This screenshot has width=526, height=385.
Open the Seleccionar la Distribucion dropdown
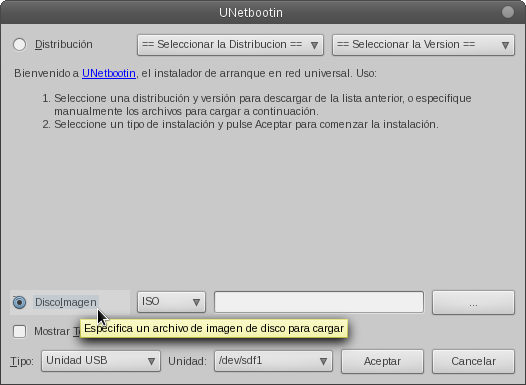pyautogui.click(x=230, y=45)
